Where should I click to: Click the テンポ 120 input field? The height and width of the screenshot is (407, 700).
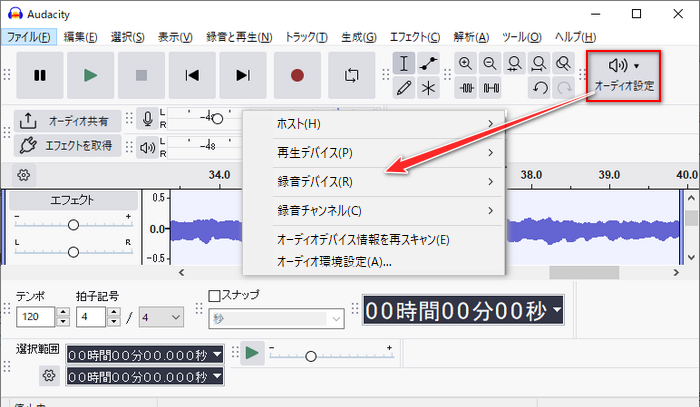pos(36,317)
